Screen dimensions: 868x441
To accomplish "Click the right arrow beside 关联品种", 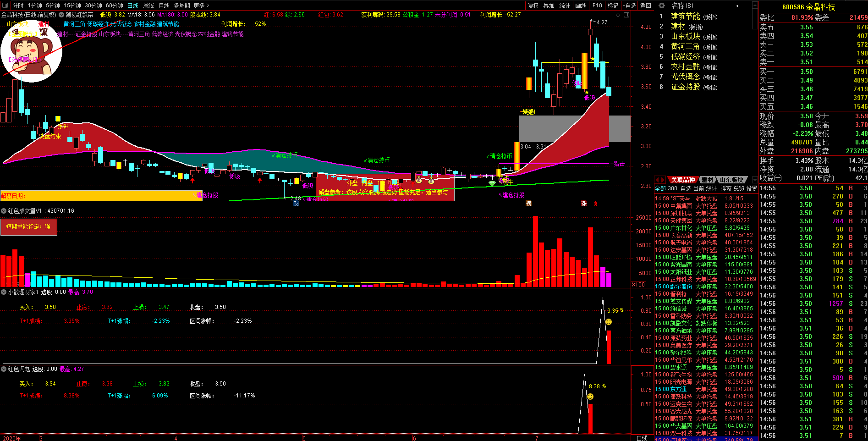I will point(663,180).
